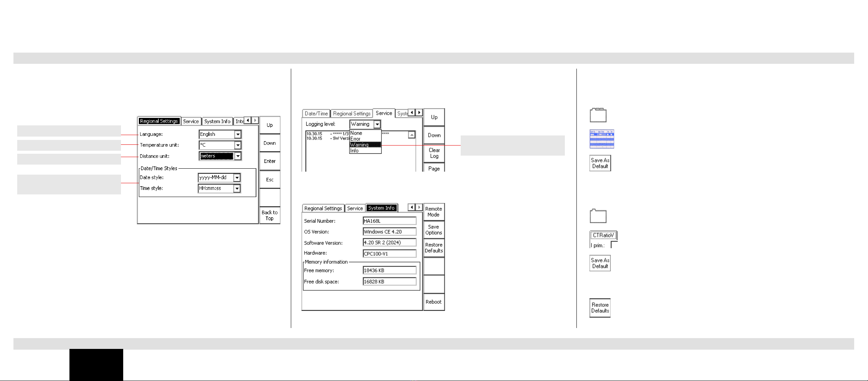The image size is (868, 381).
Task: Select Service tab next to highlighted Regional Settings
Action: coord(191,122)
